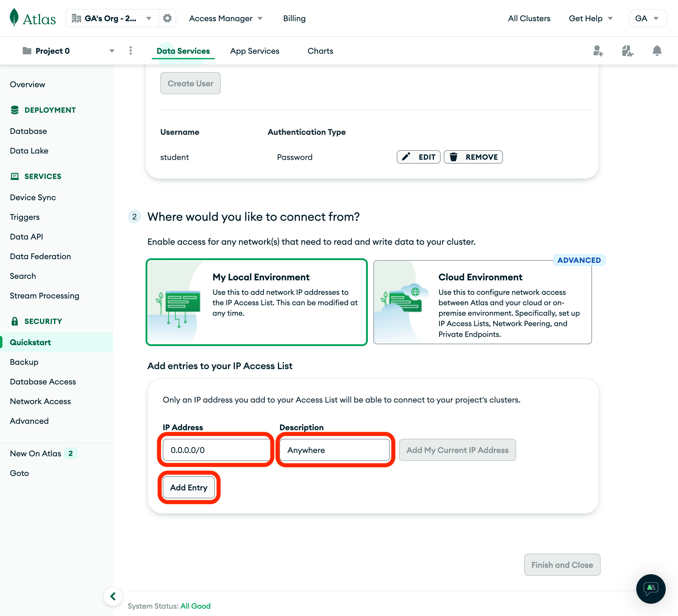This screenshot has height=616, width=678.
Task: Click the Add Entry button
Action: click(x=189, y=487)
